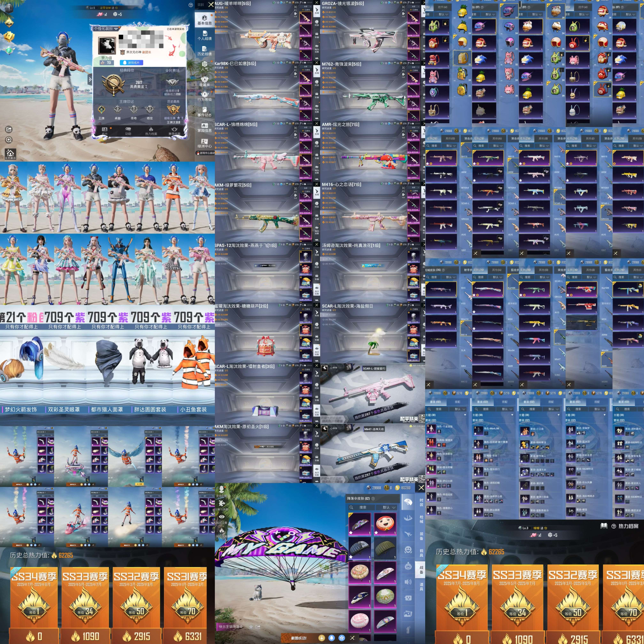The width and height of the screenshot is (644, 644).
Task: Open the 主页展示 home display icon
Action: pos(10,154)
